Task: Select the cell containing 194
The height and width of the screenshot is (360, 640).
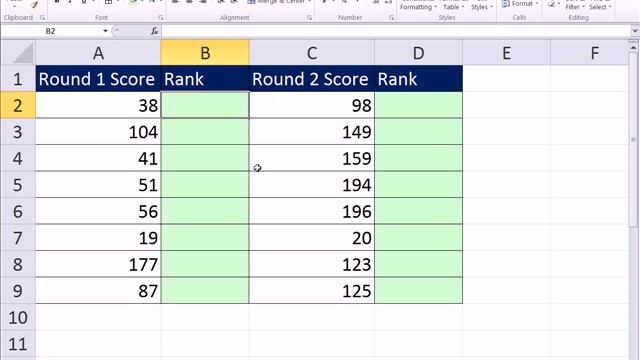Action: [312, 185]
